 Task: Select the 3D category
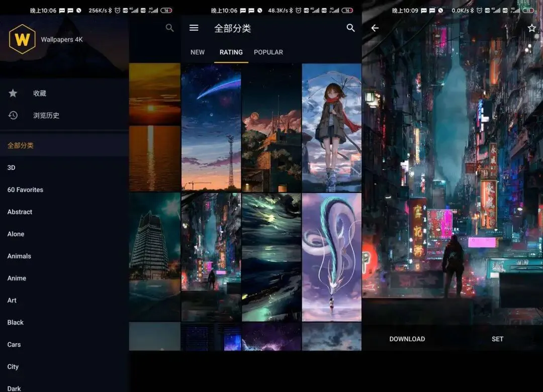click(x=64, y=167)
